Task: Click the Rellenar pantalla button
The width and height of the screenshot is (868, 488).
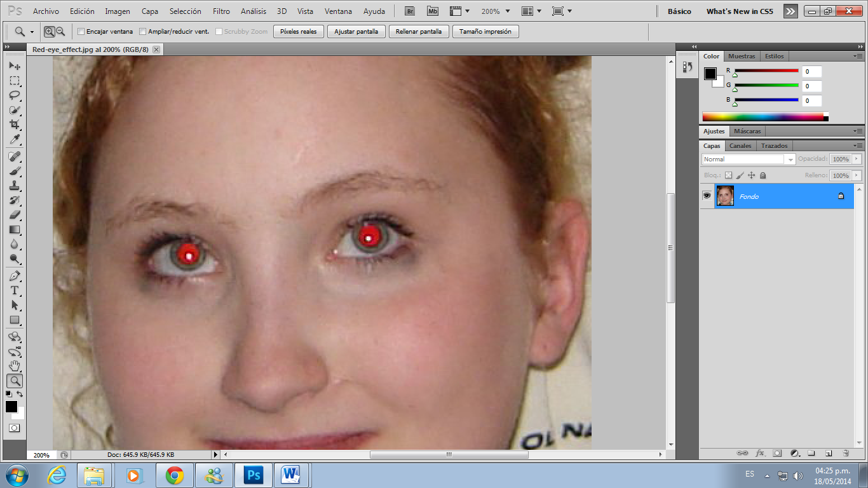Action: pyautogui.click(x=419, y=31)
